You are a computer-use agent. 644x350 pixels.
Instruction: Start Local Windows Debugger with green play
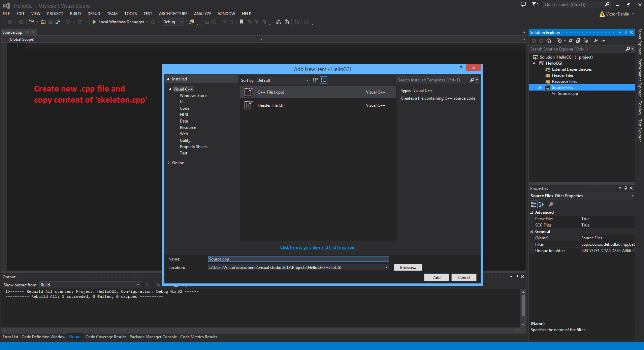[95, 22]
